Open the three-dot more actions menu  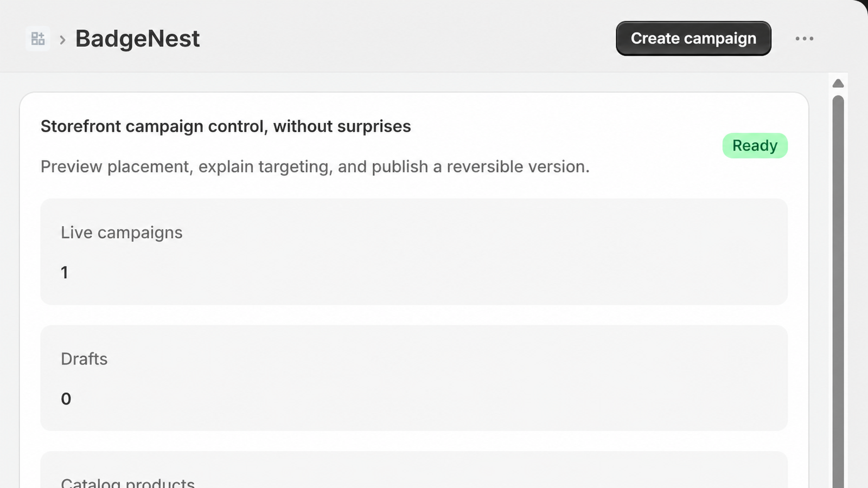[805, 38]
